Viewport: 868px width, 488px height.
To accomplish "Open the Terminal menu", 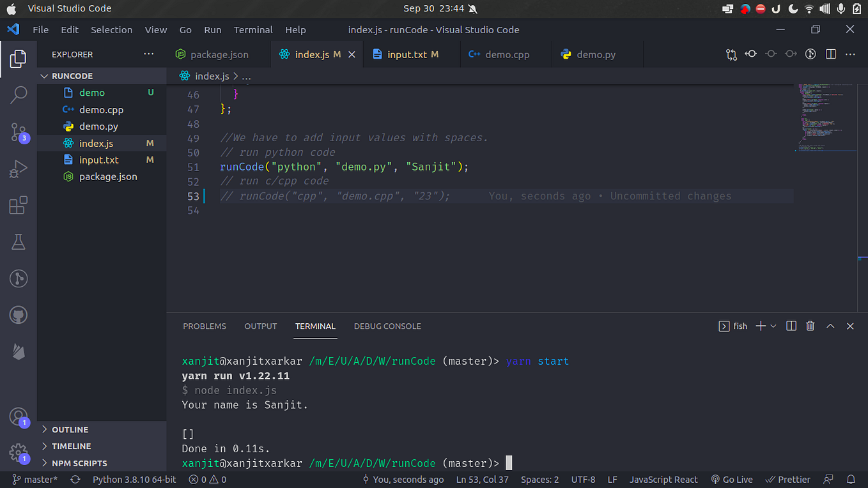I will [253, 29].
